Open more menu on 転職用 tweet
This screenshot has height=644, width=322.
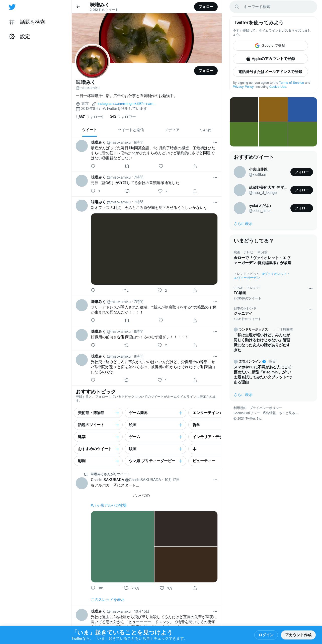click(x=215, y=332)
